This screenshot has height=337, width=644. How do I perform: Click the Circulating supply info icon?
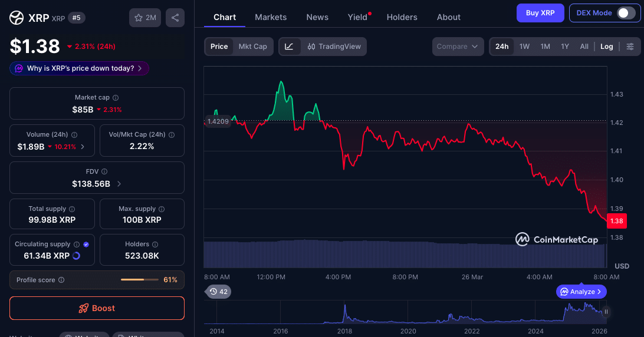point(77,245)
